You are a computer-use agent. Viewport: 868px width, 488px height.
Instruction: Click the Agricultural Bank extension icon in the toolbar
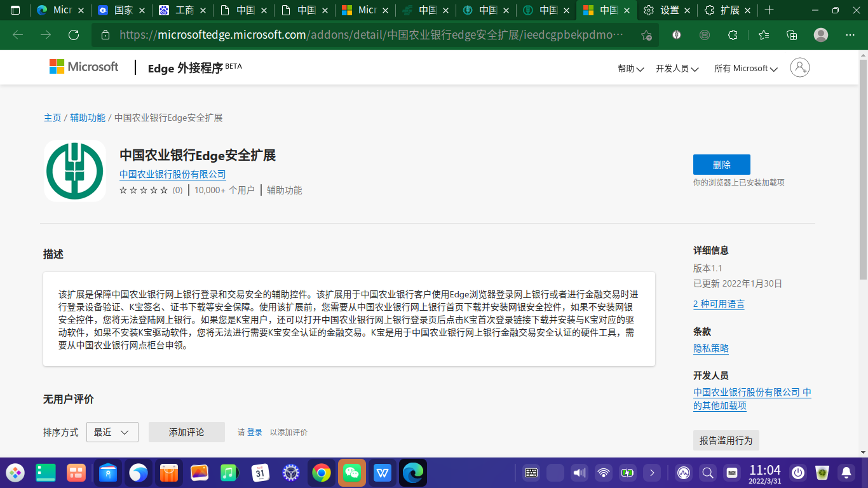point(676,35)
